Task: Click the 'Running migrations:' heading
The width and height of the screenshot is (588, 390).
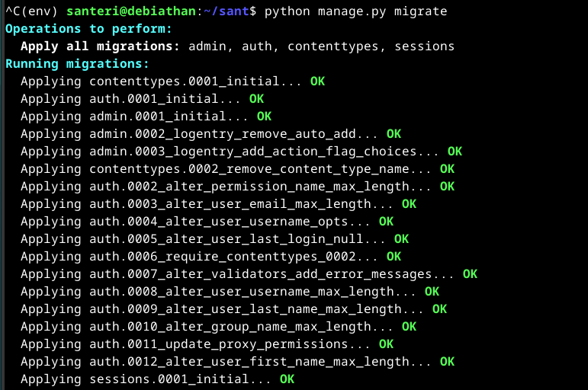Action: click(77, 64)
